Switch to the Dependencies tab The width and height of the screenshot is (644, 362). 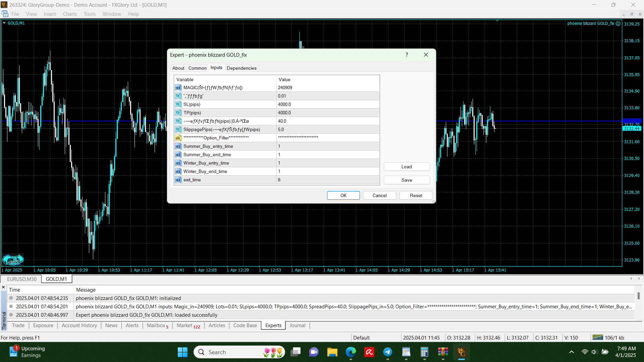241,68
